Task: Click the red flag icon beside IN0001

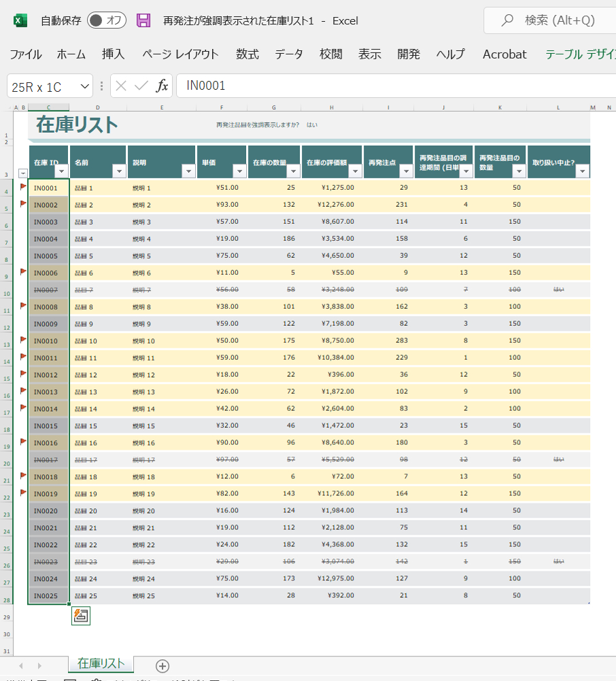Action: click(23, 187)
